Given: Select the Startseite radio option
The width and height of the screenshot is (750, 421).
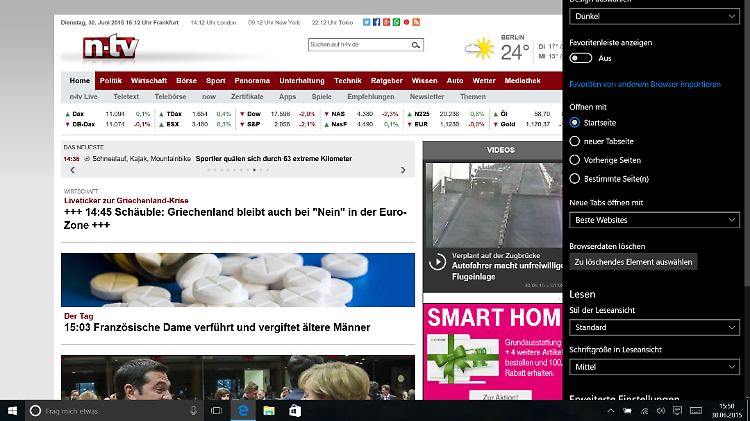Looking at the screenshot, I should [574, 122].
